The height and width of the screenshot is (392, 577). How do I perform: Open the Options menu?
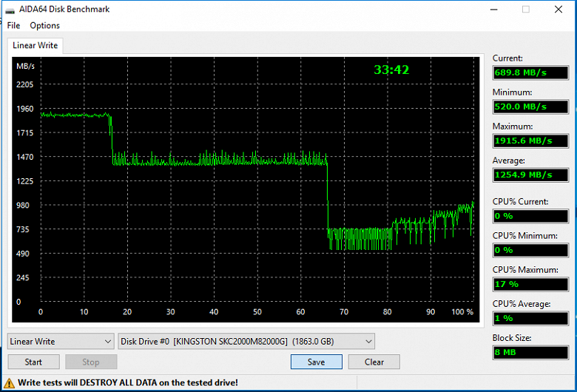coord(44,25)
